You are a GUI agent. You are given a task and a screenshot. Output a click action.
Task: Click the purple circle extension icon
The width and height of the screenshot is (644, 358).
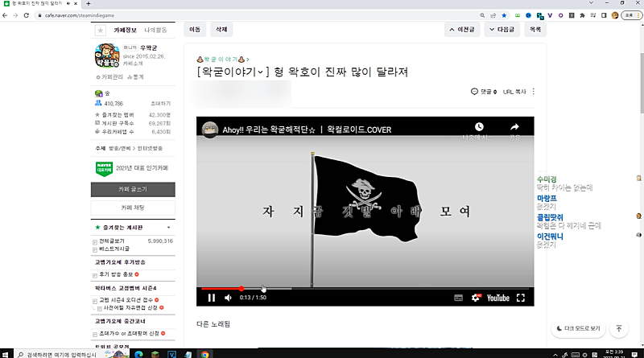560,15
